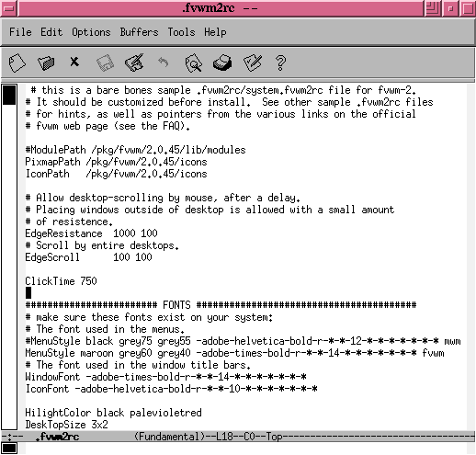Click the black scrollbar thumb at top left
Image resolution: width=476 pixels, height=455 pixels.
pyautogui.click(x=9, y=95)
